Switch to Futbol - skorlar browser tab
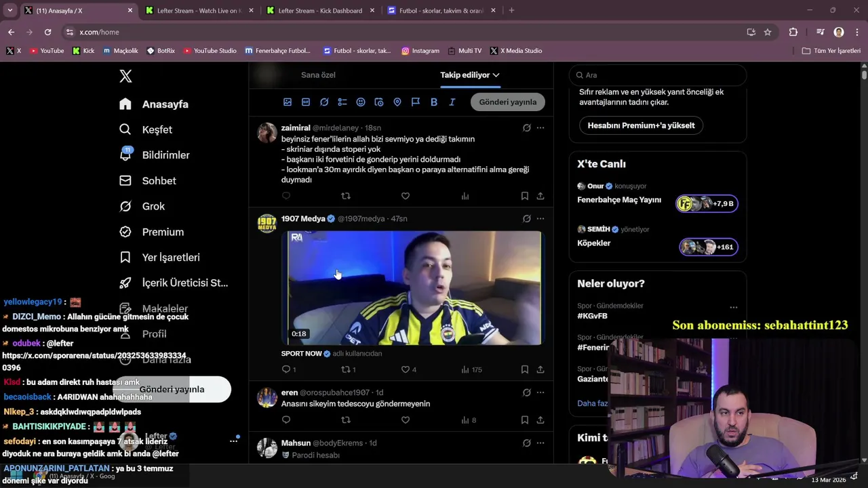The height and width of the screenshot is (488, 868). tap(442, 11)
